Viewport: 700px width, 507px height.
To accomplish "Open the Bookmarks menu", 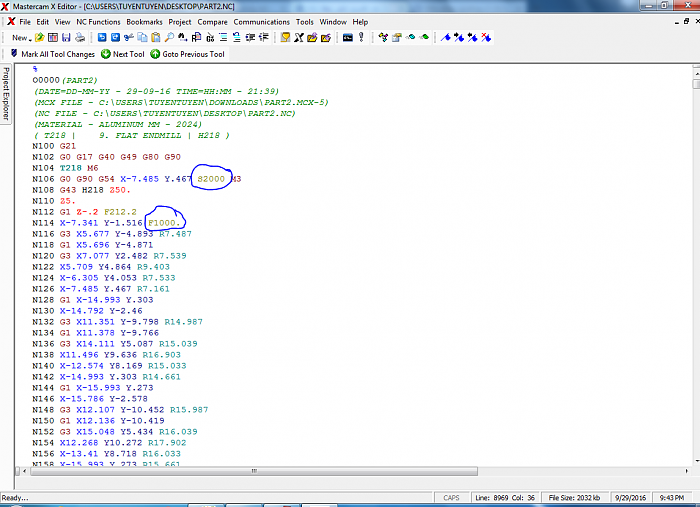I will tap(144, 22).
